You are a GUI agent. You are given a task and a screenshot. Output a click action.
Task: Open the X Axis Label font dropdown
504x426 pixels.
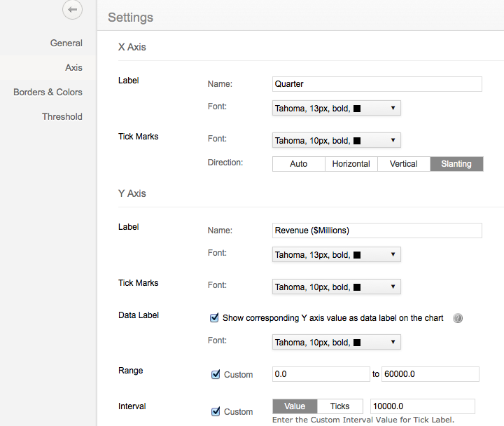[x=336, y=109]
